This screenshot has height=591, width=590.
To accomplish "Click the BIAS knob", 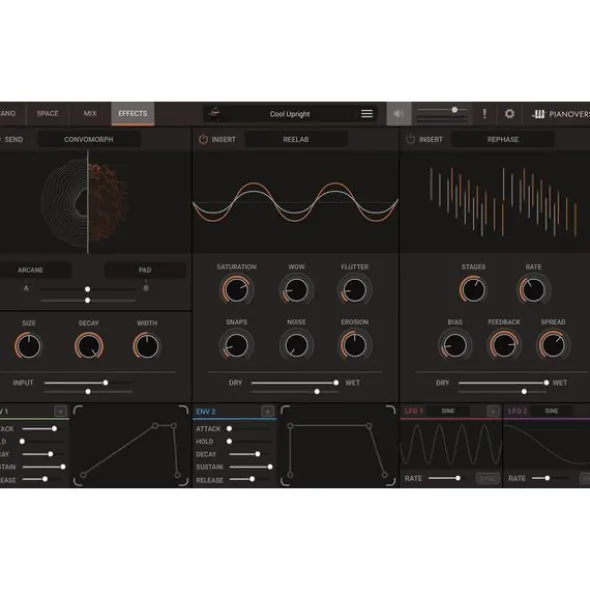I will [455, 345].
